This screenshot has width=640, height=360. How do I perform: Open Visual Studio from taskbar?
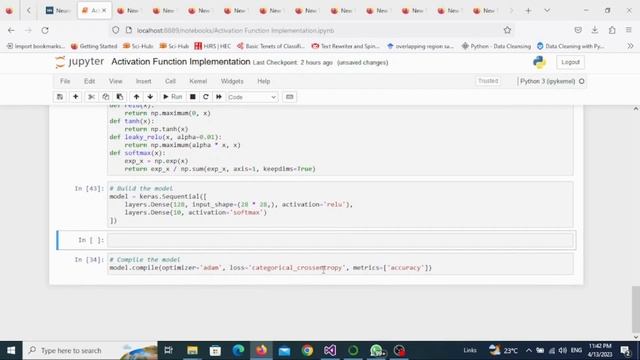(330, 350)
